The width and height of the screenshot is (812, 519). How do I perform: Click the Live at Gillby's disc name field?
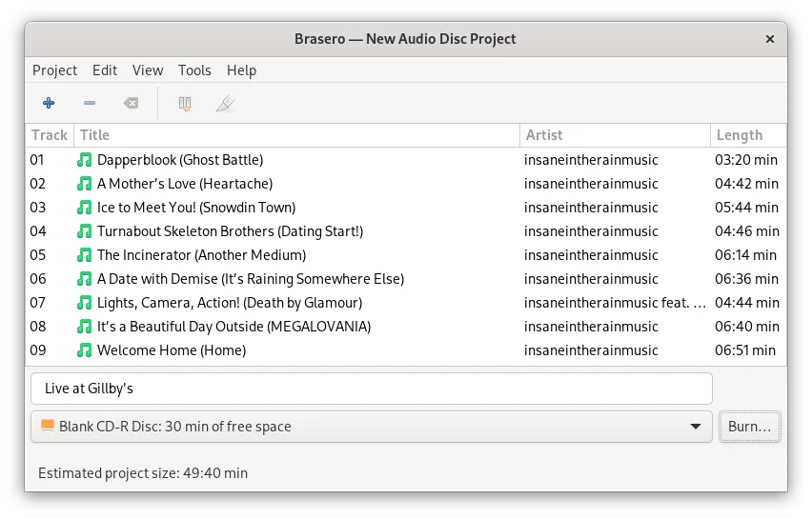[372, 389]
